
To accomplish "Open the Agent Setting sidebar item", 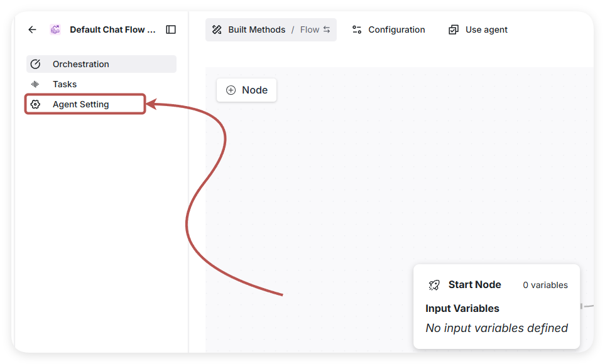I will 81,104.
